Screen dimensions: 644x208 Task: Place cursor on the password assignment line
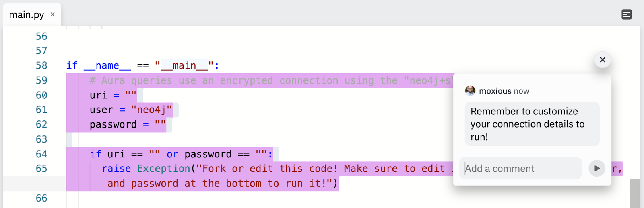(x=128, y=125)
